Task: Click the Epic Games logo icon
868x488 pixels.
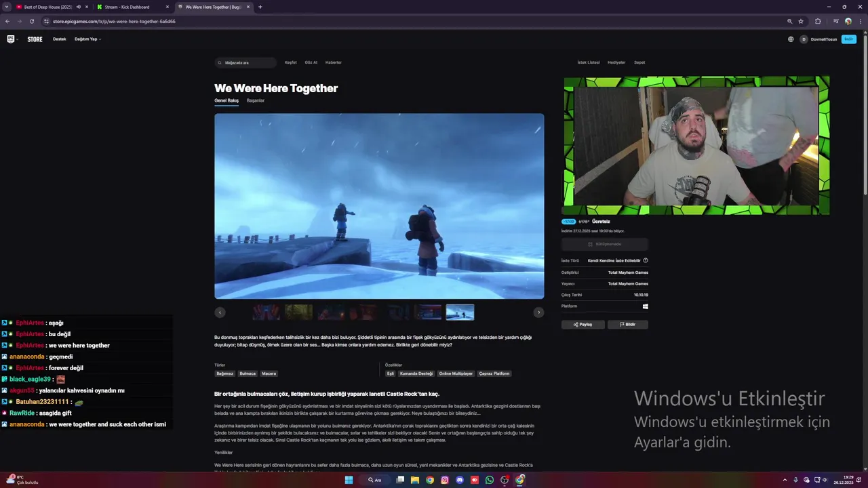Action: tap(10, 39)
